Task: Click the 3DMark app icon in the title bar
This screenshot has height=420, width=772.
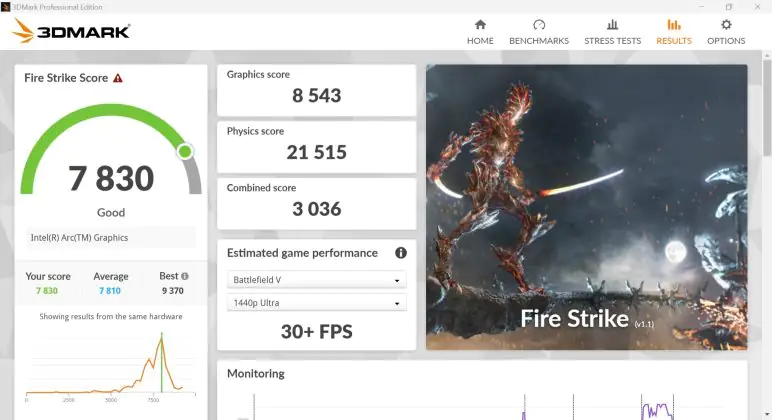Action: (5, 7)
